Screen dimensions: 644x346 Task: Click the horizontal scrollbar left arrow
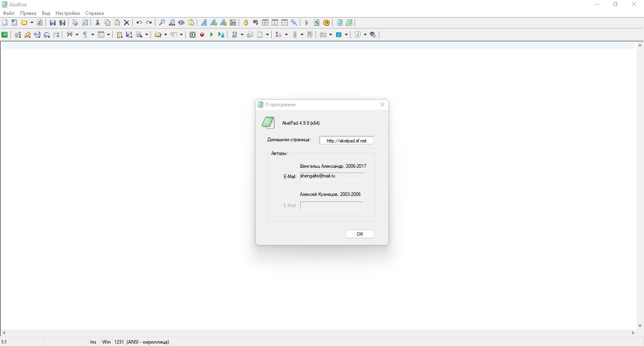coord(4,333)
